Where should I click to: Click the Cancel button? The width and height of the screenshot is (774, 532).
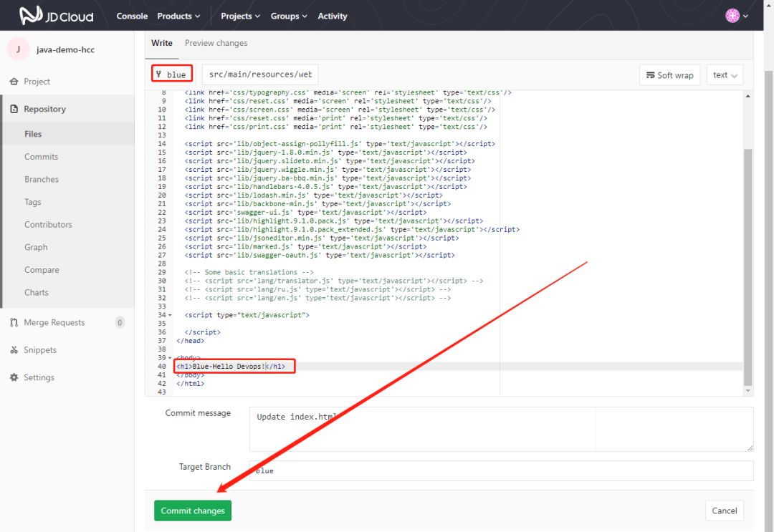tap(724, 511)
